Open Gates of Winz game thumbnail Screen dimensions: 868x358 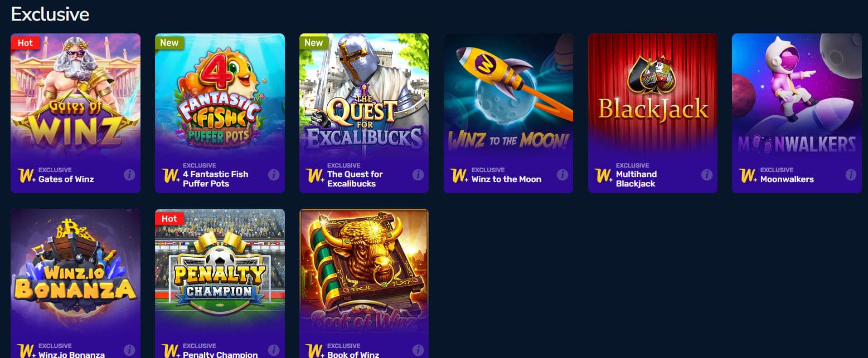75,96
